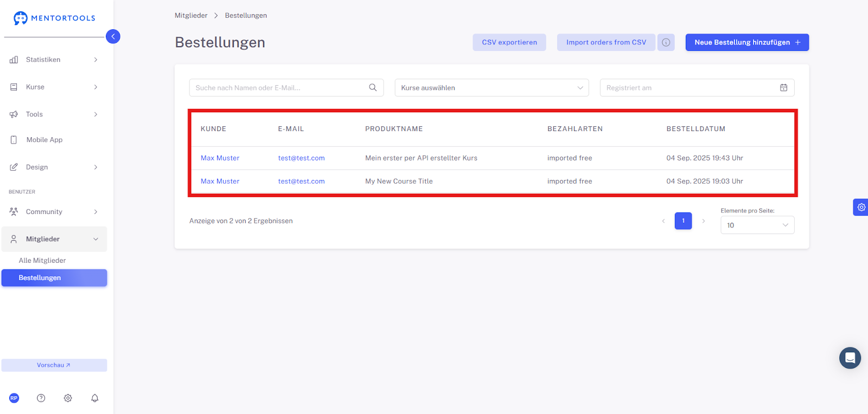Click '04 Sep. 2025 19:03 Uhr'
Viewport: 868px width, 414px height.
(x=705, y=182)
